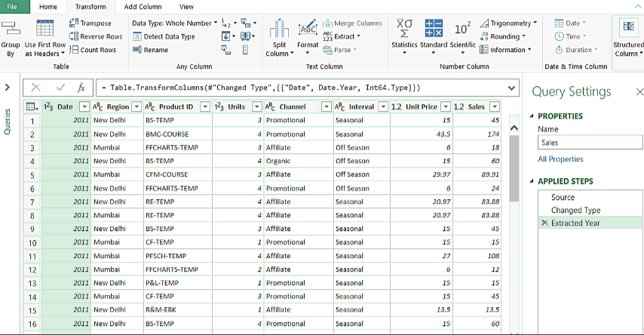This screenshot has height=335, width=644.
Task: Click Merge Columns
Action: [352, 23]
